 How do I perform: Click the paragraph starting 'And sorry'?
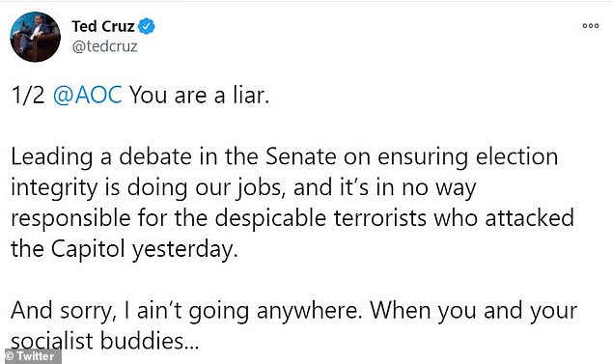[x=293, y=325]
